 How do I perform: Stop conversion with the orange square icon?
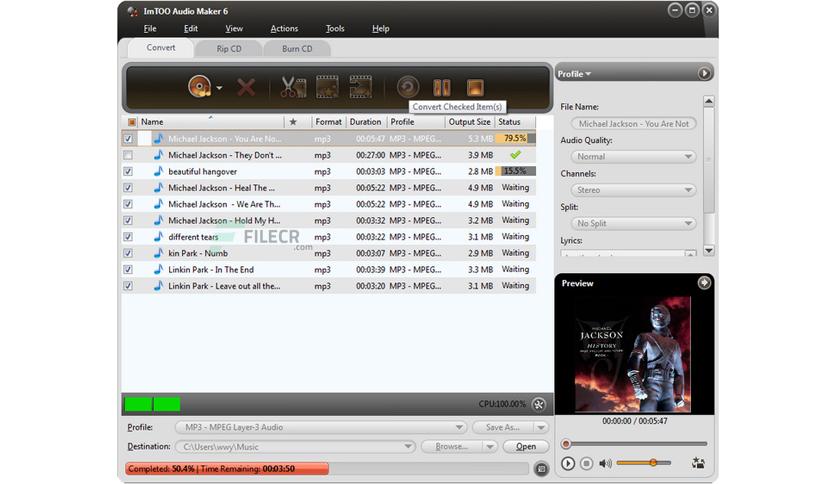(x=475, y=87)
